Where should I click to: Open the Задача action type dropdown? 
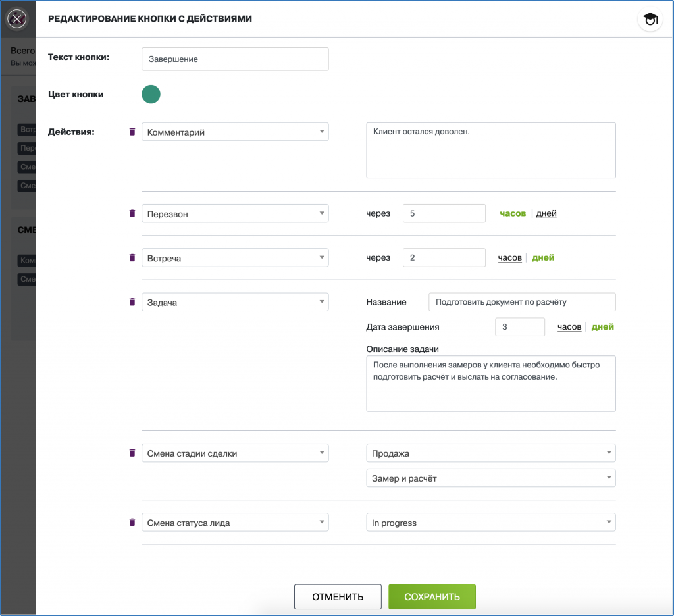pos(235,302)
